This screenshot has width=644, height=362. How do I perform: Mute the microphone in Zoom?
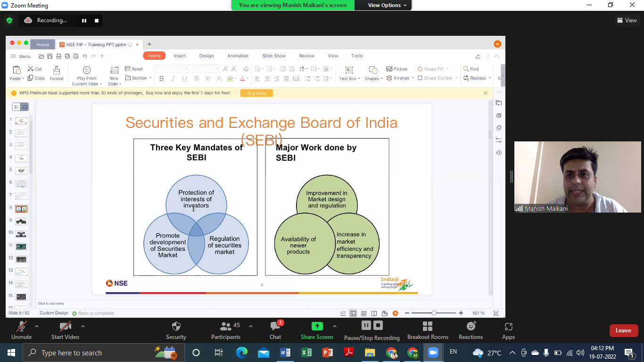coord(21,330)
